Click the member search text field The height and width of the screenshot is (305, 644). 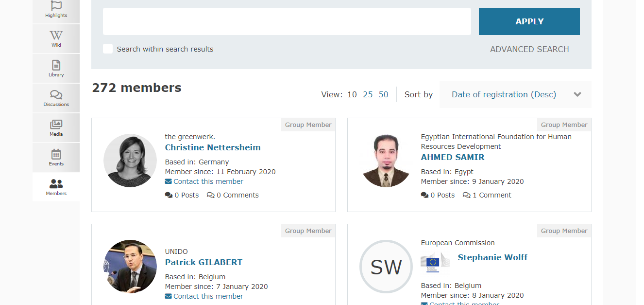coord(287,21)
